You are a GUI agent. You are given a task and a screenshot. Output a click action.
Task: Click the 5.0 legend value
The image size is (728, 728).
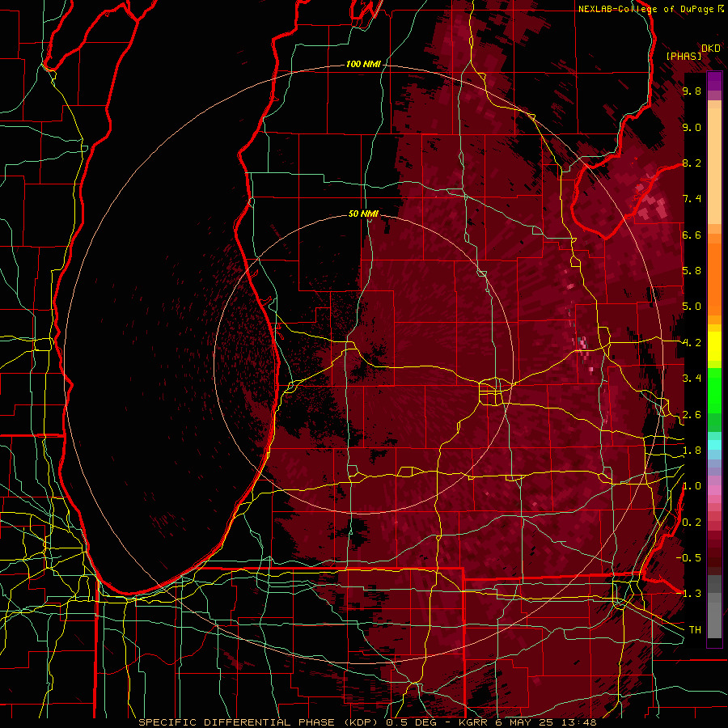click(692, 307)
